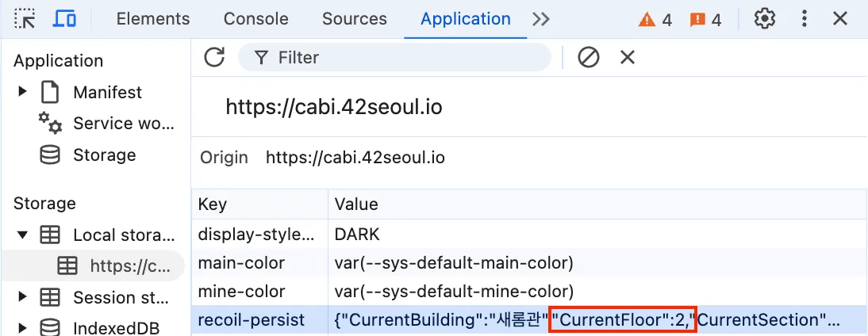Open the Sources tab

[x=355, y=19]
